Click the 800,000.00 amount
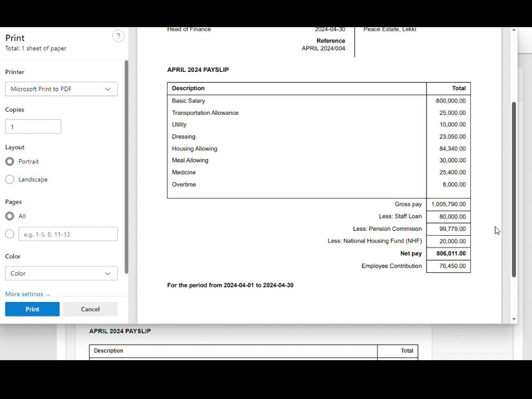 tap(451, 101)
